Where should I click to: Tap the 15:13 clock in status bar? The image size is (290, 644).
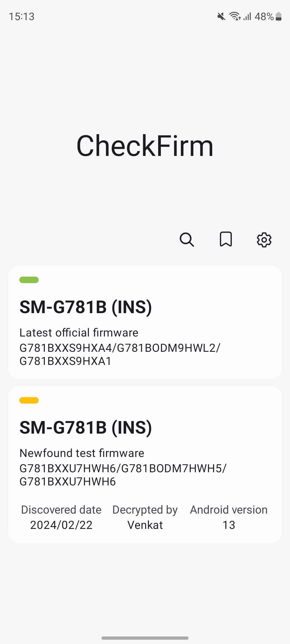[x=22, y=17]
